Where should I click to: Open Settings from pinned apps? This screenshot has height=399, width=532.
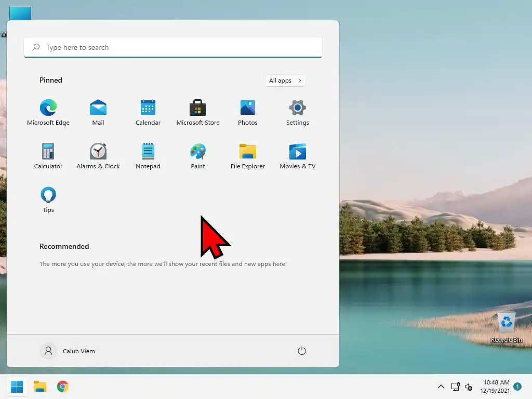[x=298, y=113]
